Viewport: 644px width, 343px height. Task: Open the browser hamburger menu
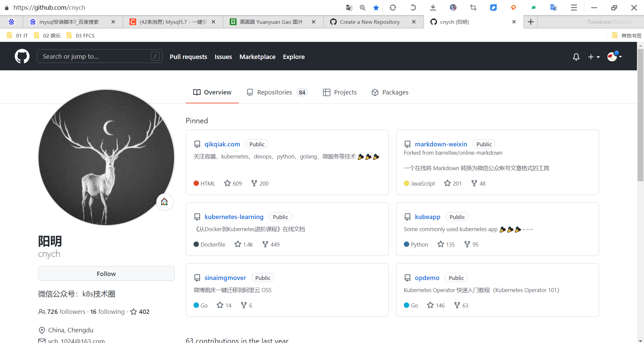(x=574, y=7)
